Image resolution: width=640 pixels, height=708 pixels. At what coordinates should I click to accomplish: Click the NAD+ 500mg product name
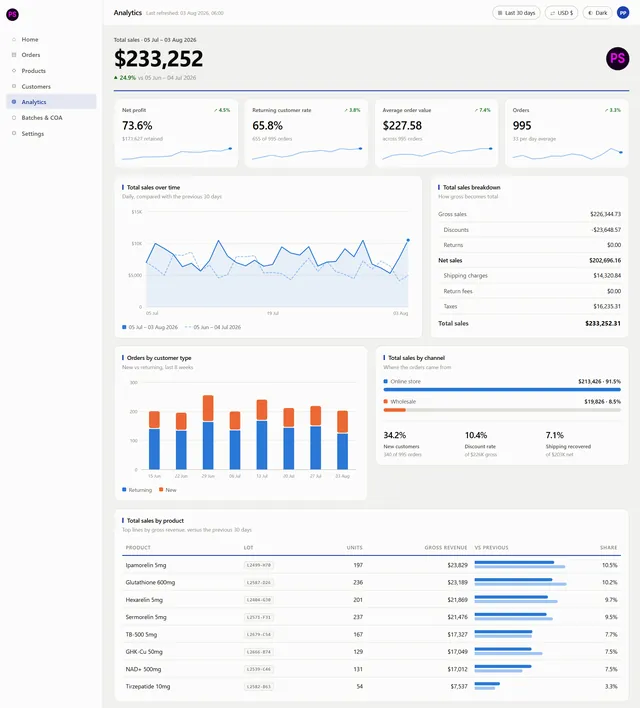coord(143,669)
